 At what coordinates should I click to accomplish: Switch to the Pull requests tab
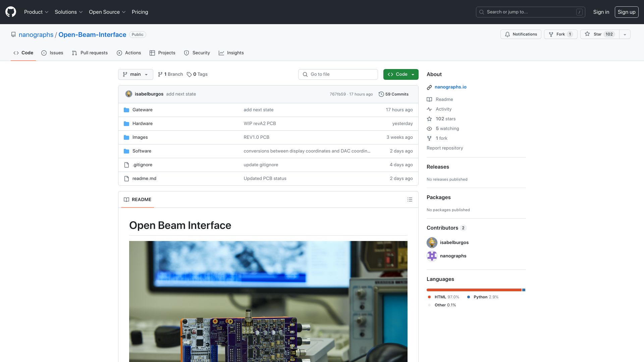[x=90, y=53]
